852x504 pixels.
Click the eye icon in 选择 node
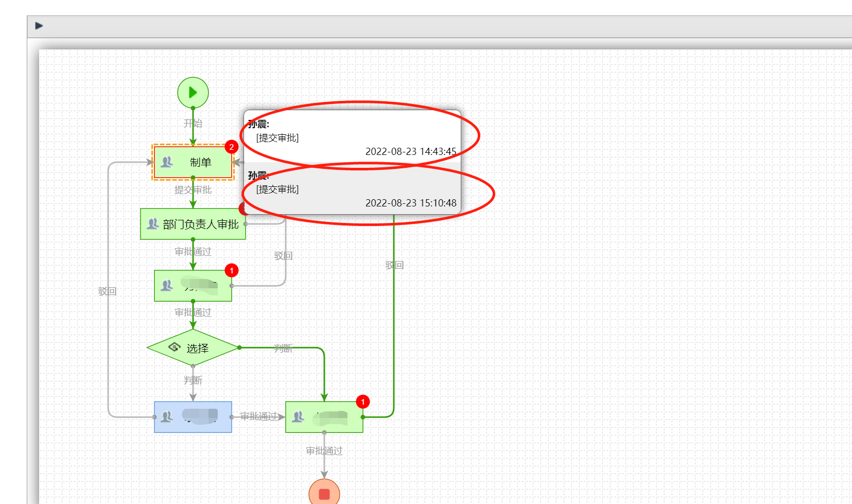(x=175, y=347)
